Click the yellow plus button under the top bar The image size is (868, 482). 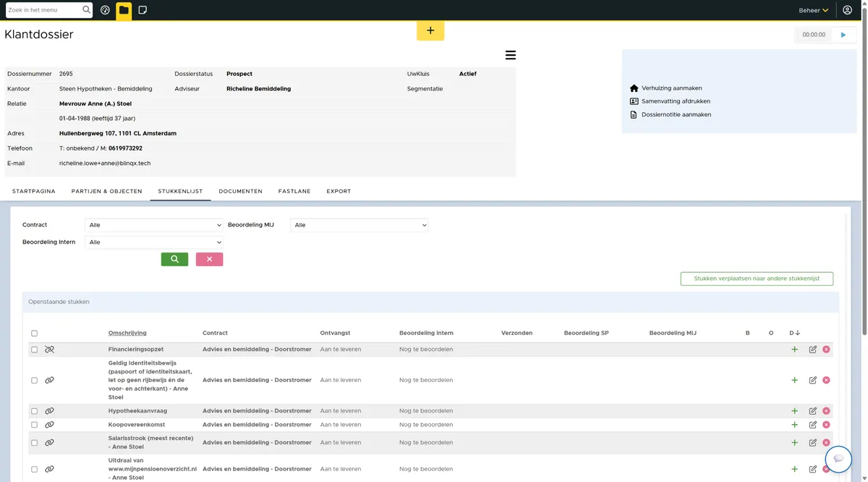click(x=430, y=30)
